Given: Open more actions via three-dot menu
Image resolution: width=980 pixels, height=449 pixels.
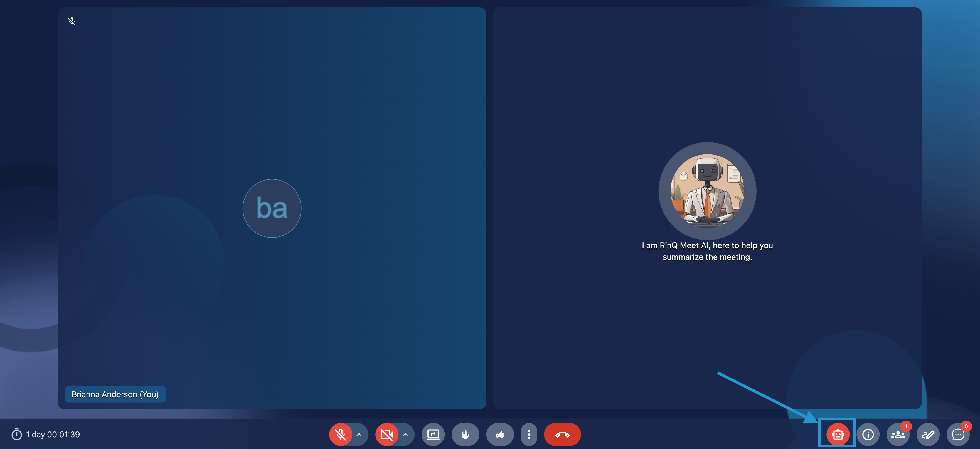Looking at the screenshot, I should click(x=529, y=435).
